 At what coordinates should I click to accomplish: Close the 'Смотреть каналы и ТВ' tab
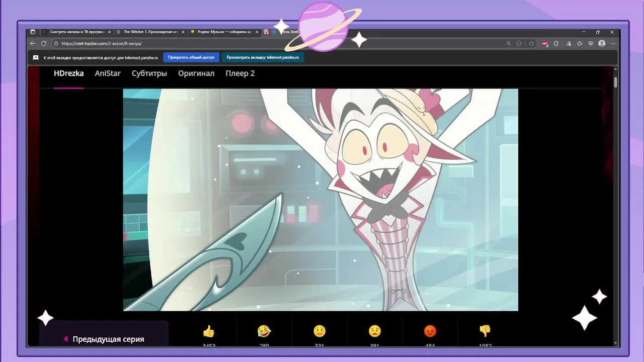coord(109,32)
